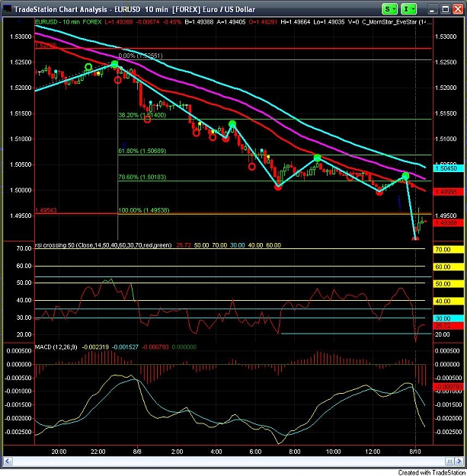Click the hollow green circle marker before 22:00
Viewport: 467px width, 476px height.
[x=88, y=67]
